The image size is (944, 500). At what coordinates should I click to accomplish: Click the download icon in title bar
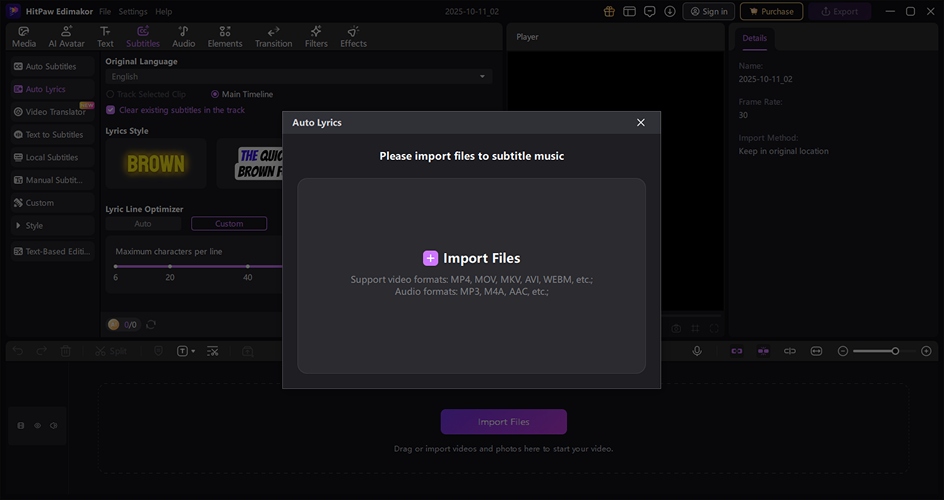pos(670,11)
